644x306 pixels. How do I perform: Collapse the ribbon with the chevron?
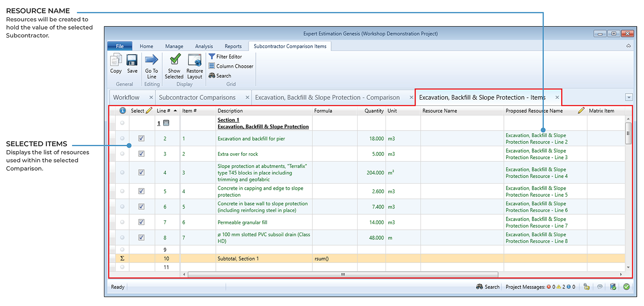[x=628, y=46]
